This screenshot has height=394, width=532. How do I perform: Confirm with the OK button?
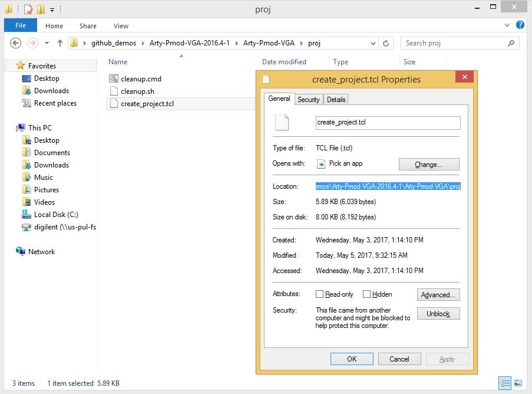352,359
